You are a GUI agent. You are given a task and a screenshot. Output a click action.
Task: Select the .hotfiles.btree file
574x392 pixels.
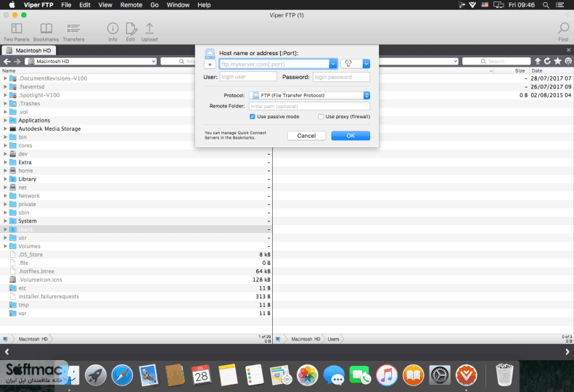pyautogui.click(x=136, y=271)
